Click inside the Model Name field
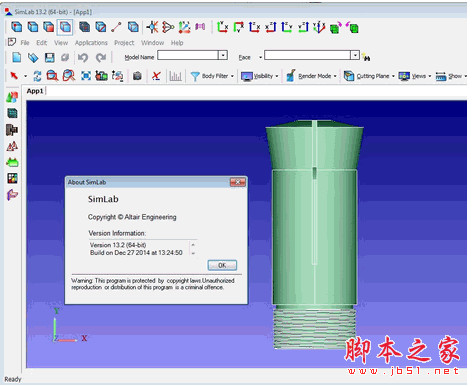 click(188, 55)
